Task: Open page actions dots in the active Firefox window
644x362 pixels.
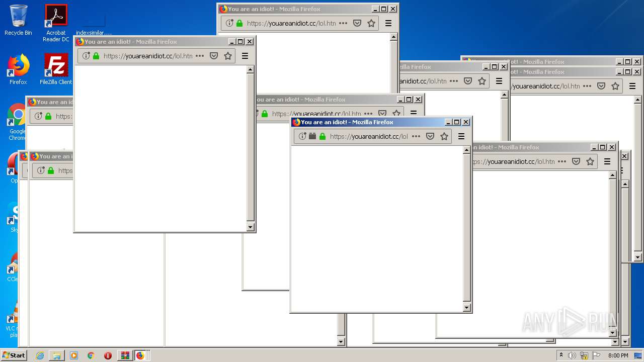Action: [416, 136]
